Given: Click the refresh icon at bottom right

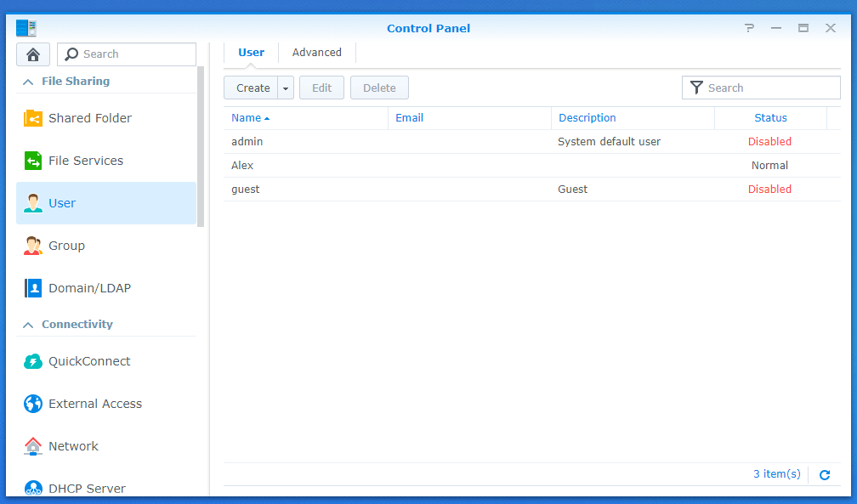Looking at the screenshot, I should (824, 475).
